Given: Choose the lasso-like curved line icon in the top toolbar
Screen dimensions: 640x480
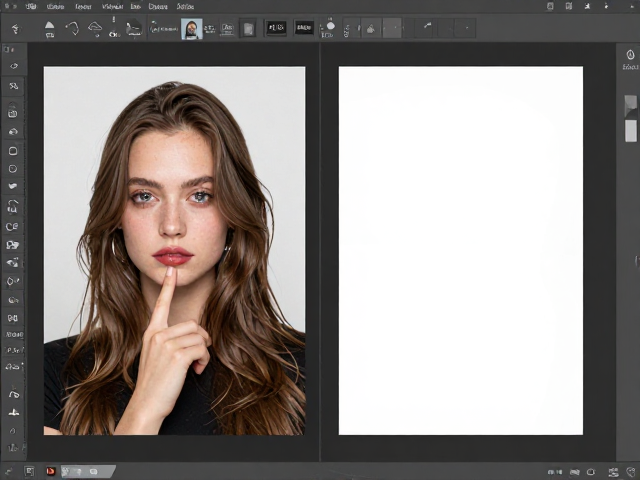Looking at the screenshot, I should click(x=73, y=29).
